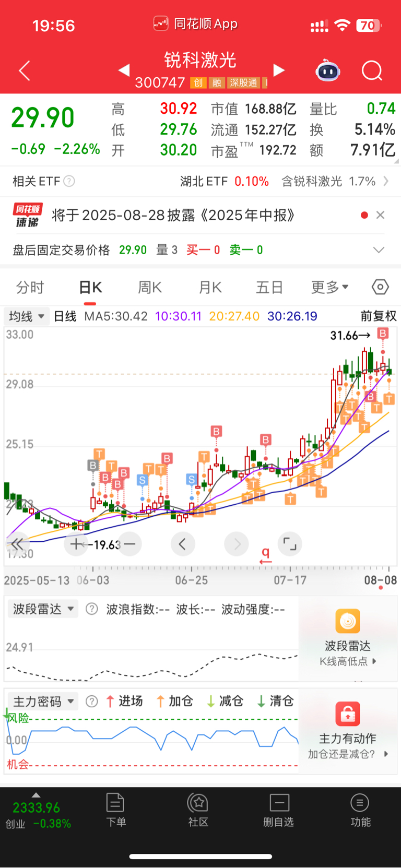Open the 主力密码 indicator dropdown
This screenshot has height=868, width=401.
[43, 701]
